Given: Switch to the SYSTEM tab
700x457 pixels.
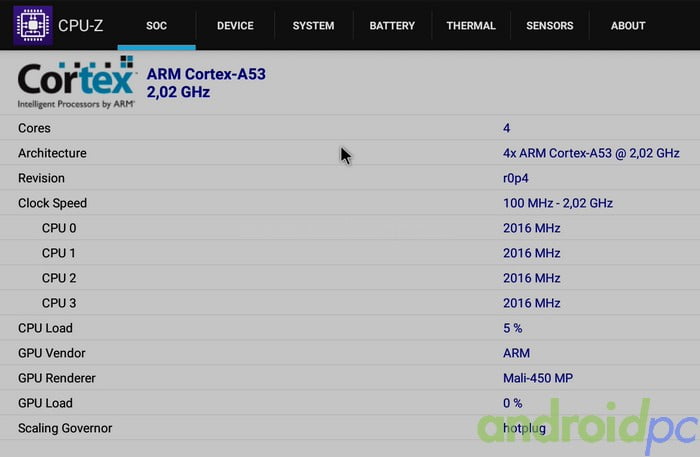Looking at the screenshot, I should pos(313,25).
